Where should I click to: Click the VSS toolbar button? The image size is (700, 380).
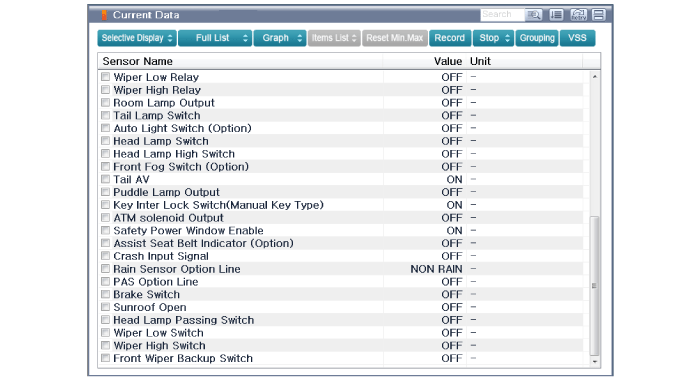[577, 38]
